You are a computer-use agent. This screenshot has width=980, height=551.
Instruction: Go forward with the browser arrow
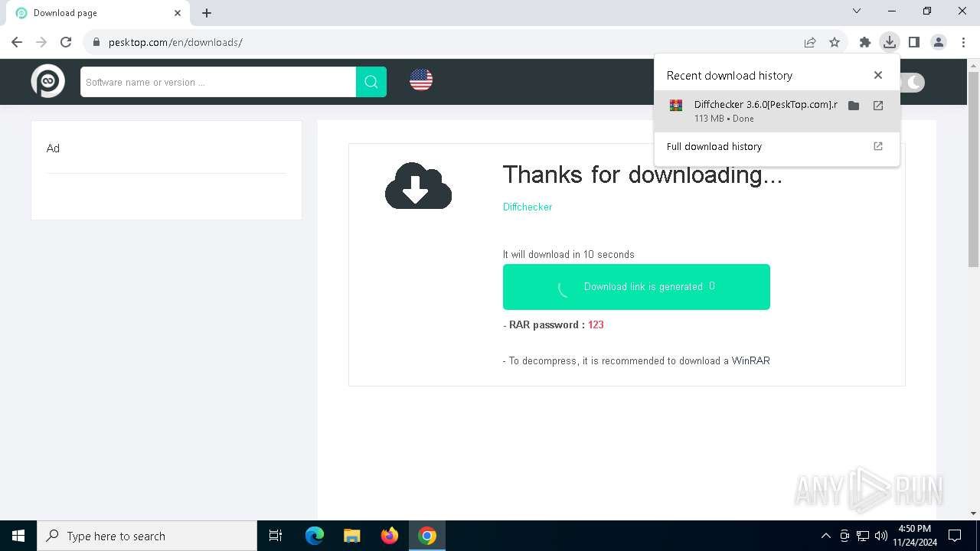[41, 42]
